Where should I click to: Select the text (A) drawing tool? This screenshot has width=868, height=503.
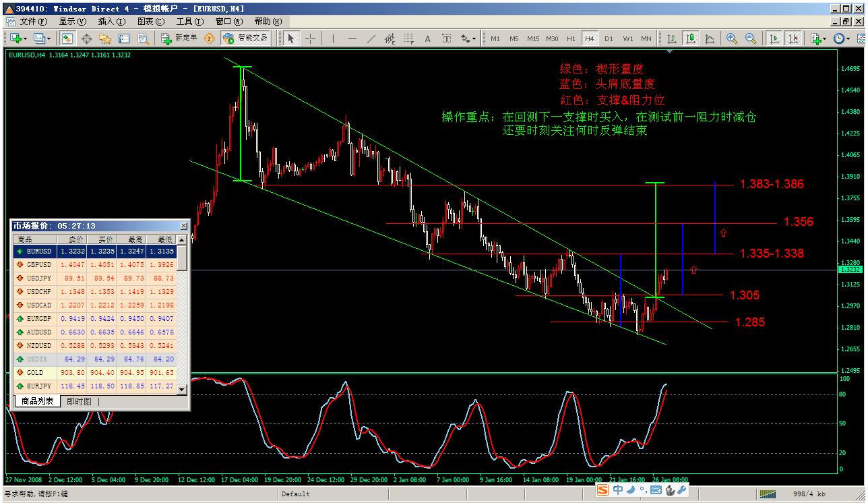(x=427, y=38)
